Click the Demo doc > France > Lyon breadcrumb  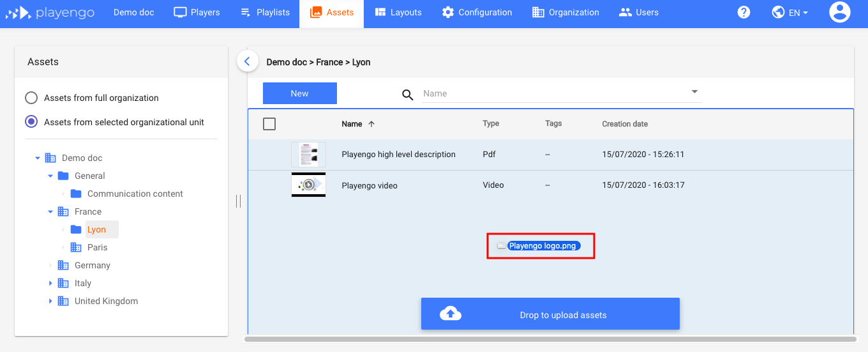pos(318,62)
